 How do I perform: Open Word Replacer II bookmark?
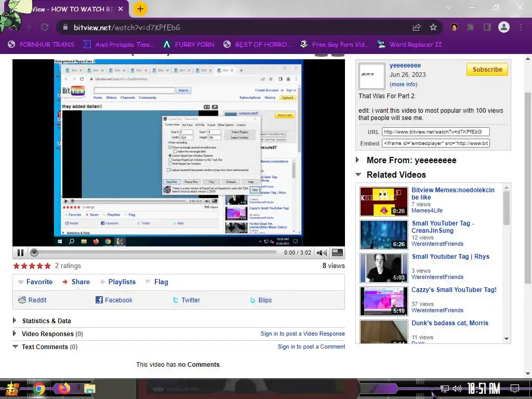point(409,45)
